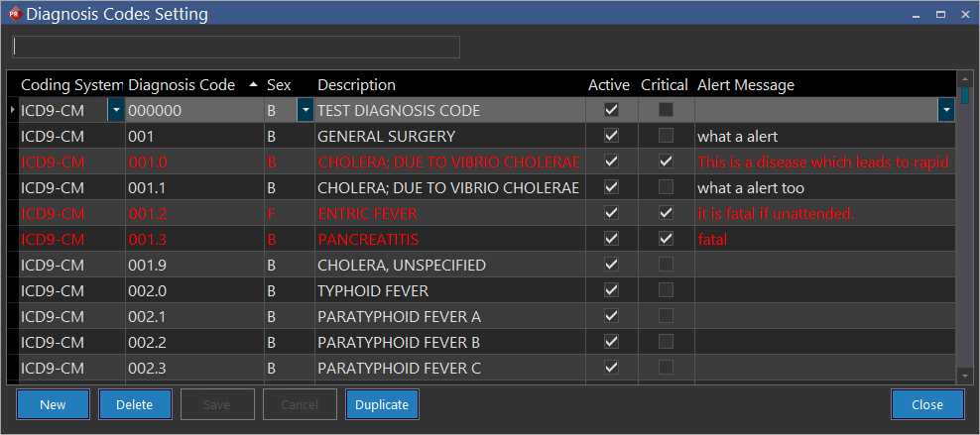980x435 pixels.
Task: Click the Delete button
Action: [x=135, y=405]
